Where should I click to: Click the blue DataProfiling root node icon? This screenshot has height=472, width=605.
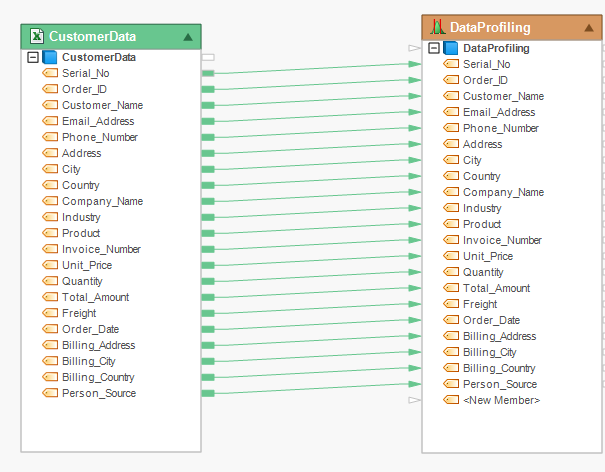(451, 48)
